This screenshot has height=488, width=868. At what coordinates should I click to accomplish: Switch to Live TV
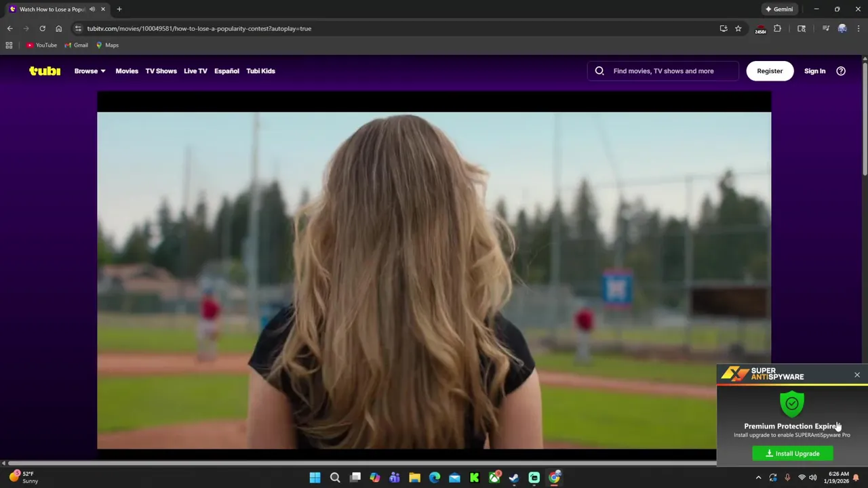pyautogui.click(x=195, y=70)
